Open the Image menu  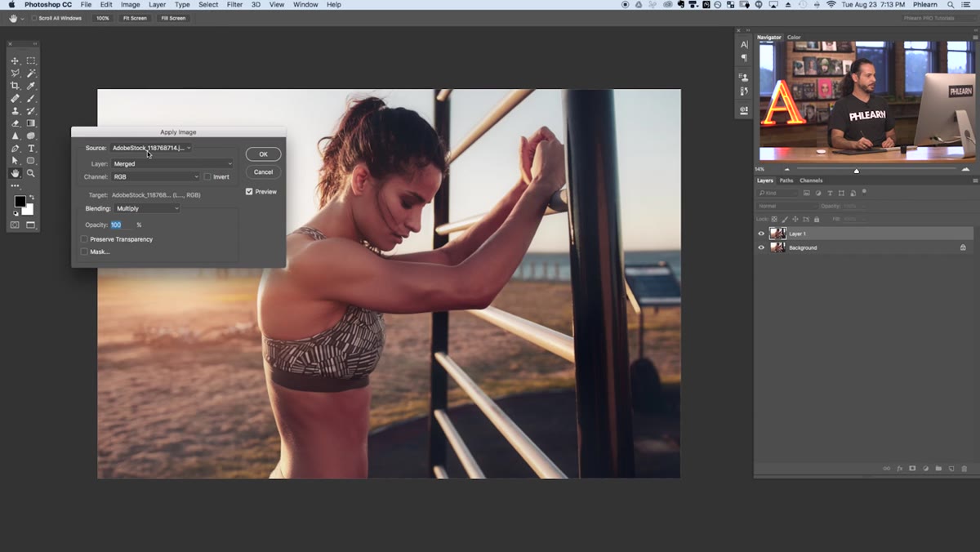131,5
